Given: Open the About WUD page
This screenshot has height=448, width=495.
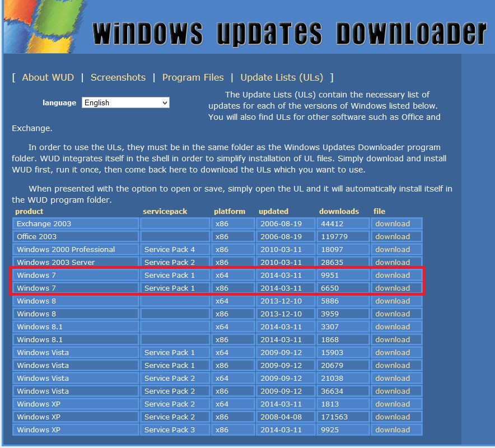Looking at the screenshot, I should (x=48, y=77).
